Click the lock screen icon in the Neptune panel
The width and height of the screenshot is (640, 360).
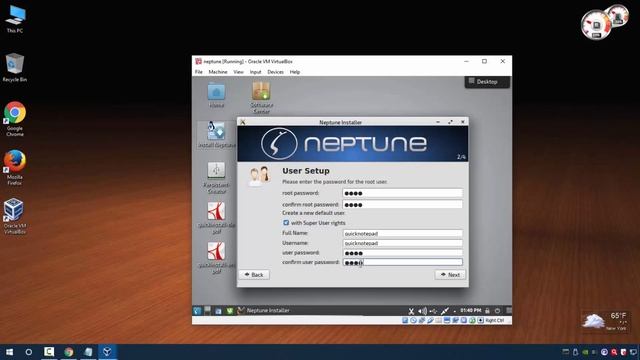pyautogui.click(x=487, y=311)
